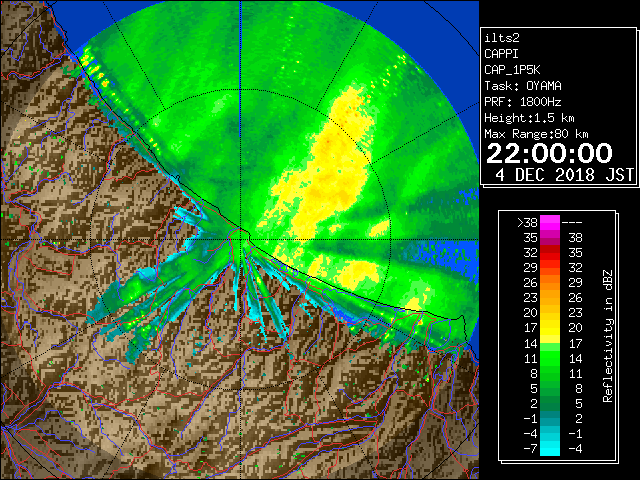Pick the magenta swatch atop the color scale
640x480 pixels.
coord(550,222)
